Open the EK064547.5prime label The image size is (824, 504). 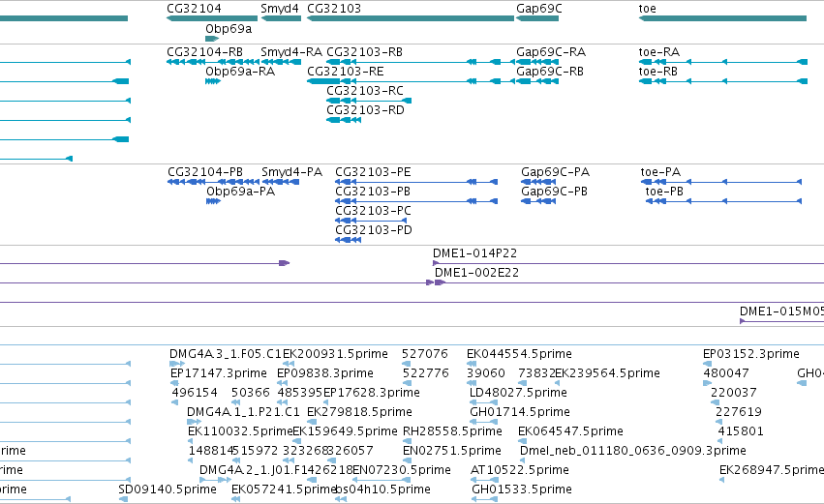coord(570,431)
